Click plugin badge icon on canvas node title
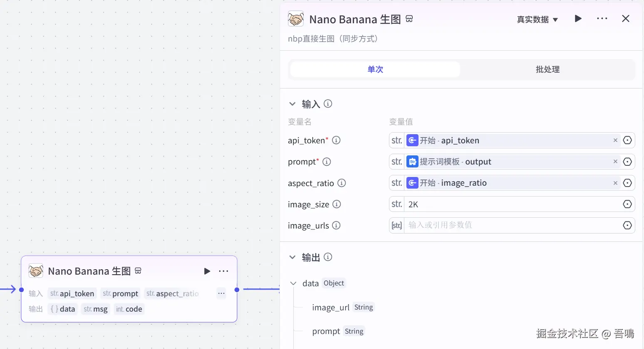 pos(138,271)
